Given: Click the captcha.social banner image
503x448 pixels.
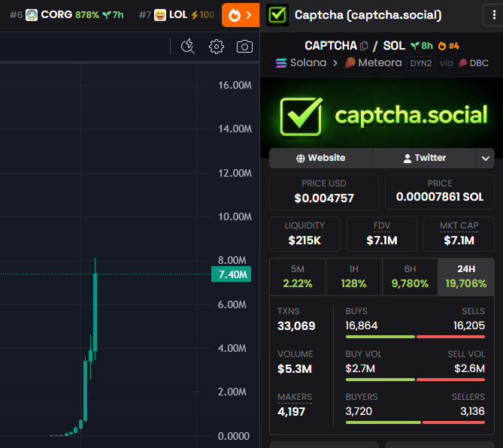Looking at the screenshot, I should (382, 116).
